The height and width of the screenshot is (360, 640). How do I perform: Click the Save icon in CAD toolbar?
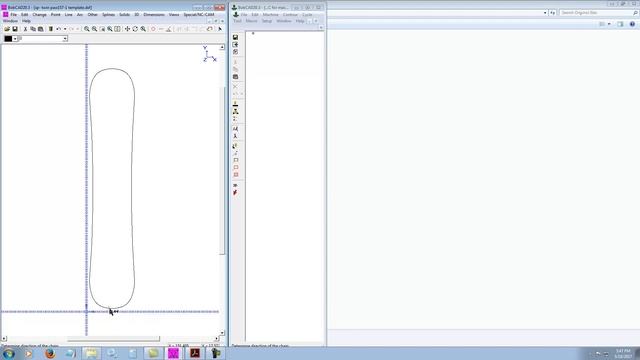15,29
